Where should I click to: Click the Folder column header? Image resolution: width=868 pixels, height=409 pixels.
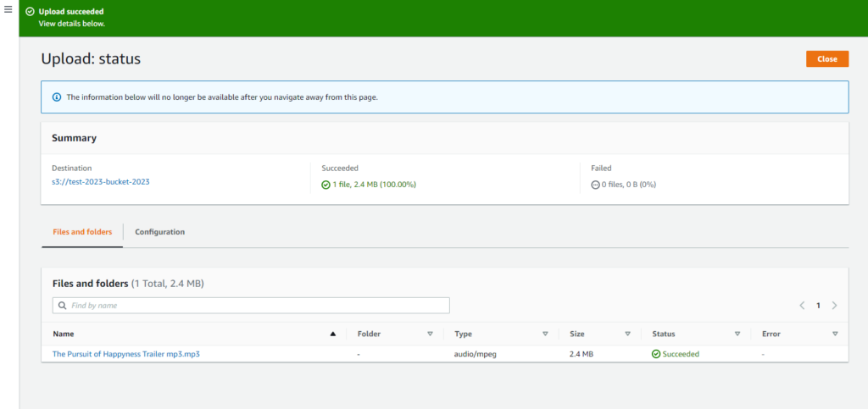tap(370, 334)
